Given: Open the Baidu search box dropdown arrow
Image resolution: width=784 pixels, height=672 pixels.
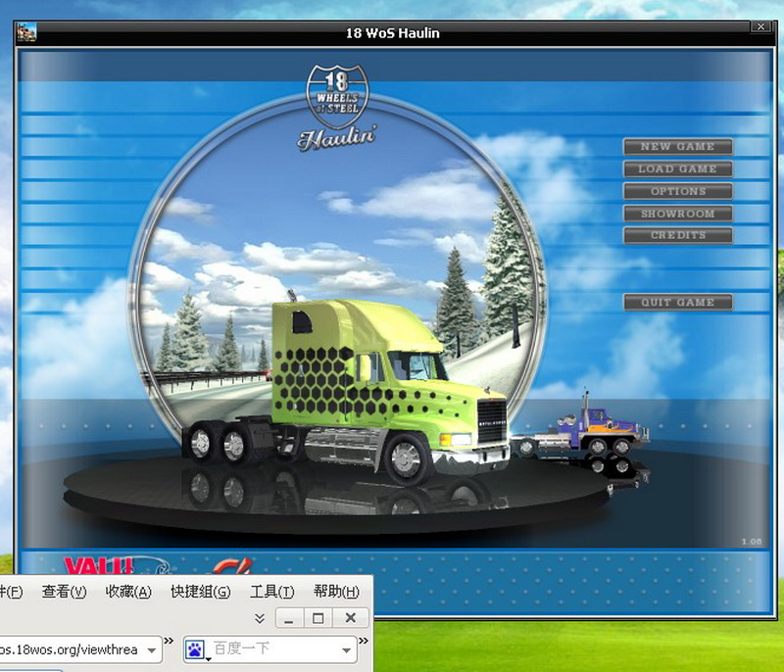Looking at the screenshot, I should [348, 648].
